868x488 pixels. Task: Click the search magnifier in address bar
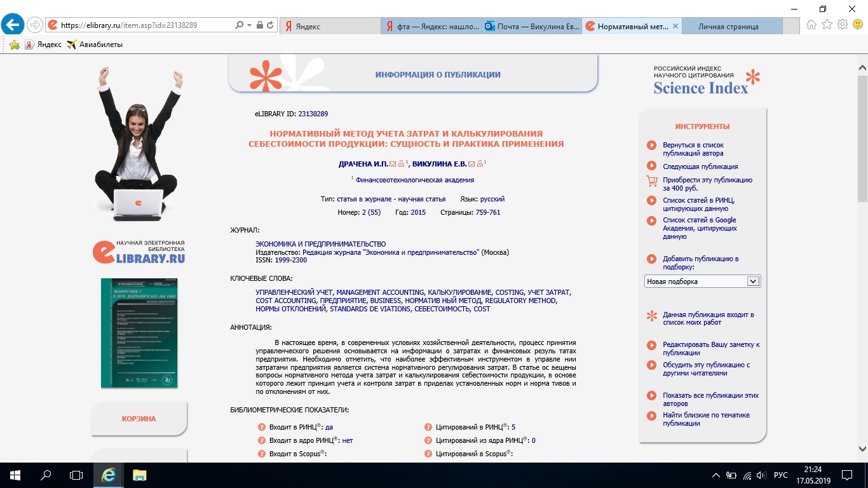click(x=239, y=25)
